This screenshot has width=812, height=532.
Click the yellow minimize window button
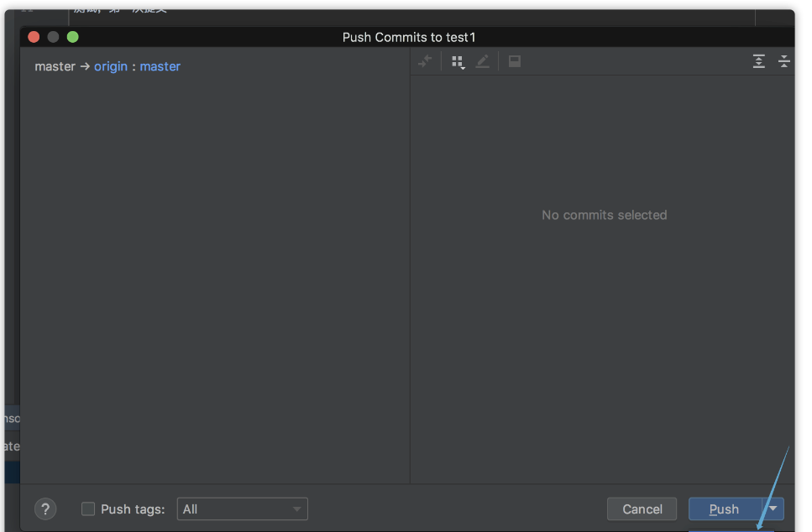coord(53,37)
